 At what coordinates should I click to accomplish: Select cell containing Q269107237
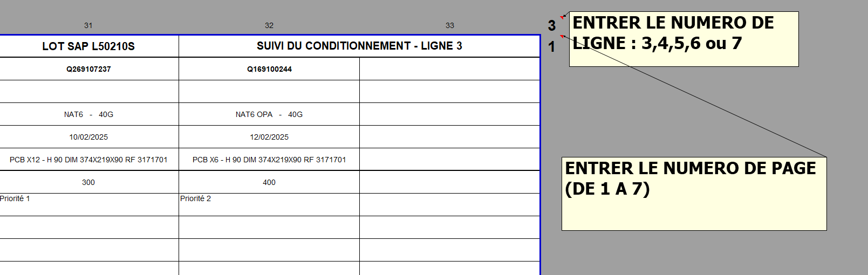pyautogui.click(x=88, y=69)
